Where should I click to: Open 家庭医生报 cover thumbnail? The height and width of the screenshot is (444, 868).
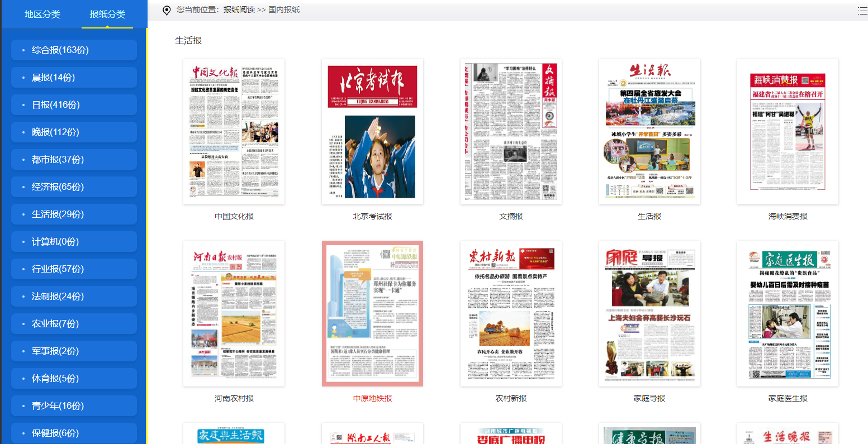[788, 314]
